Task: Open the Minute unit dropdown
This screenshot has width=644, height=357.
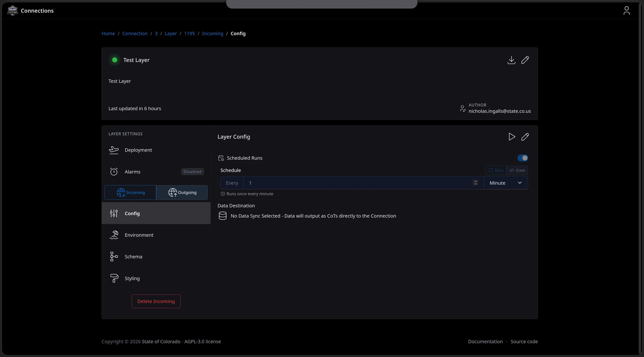Action: click(506, 183)
